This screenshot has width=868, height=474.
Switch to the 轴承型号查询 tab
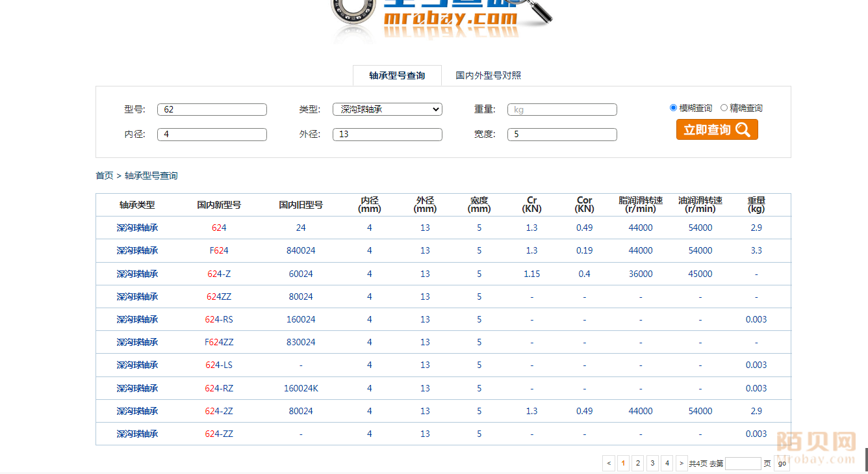pos(397,75)
